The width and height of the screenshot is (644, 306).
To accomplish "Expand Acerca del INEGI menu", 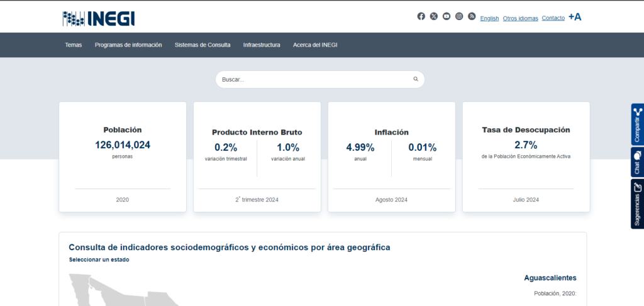I will coord(315,45).
